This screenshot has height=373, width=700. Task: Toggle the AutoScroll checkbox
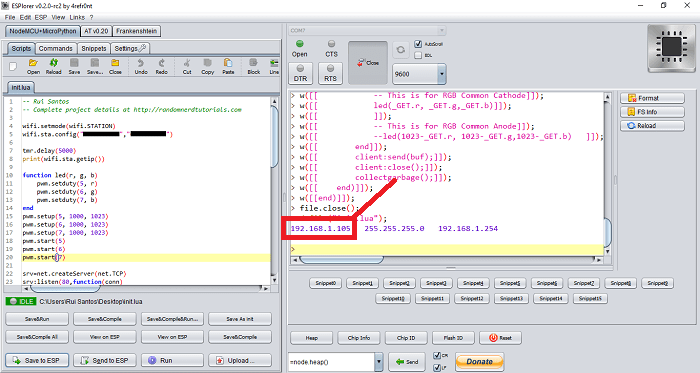click(418, 44)
